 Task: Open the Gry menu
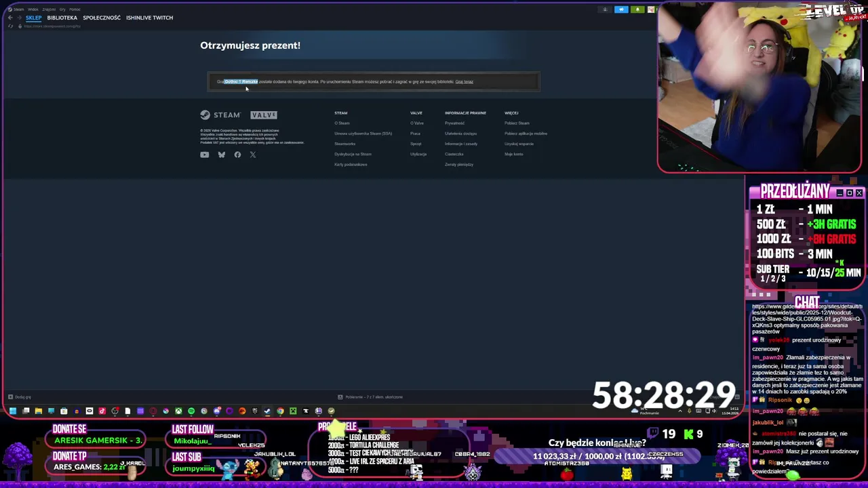62,9
